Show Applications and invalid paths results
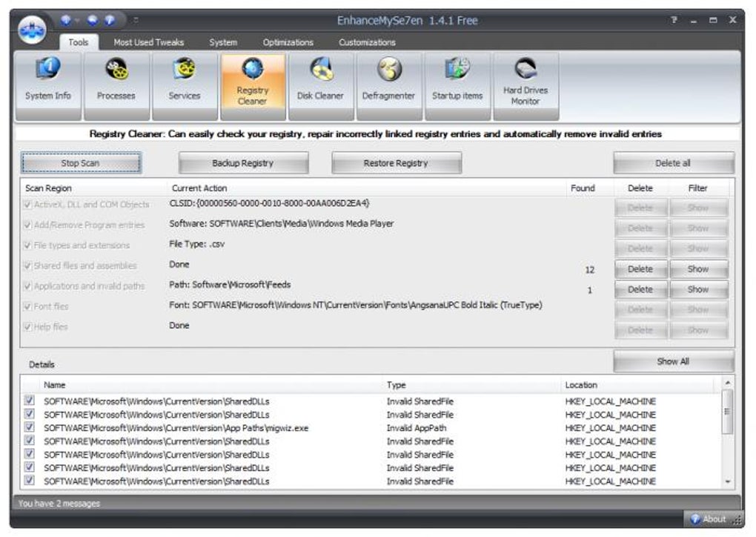The width and height of the screenshot is (756, 537). coord(698,289)
